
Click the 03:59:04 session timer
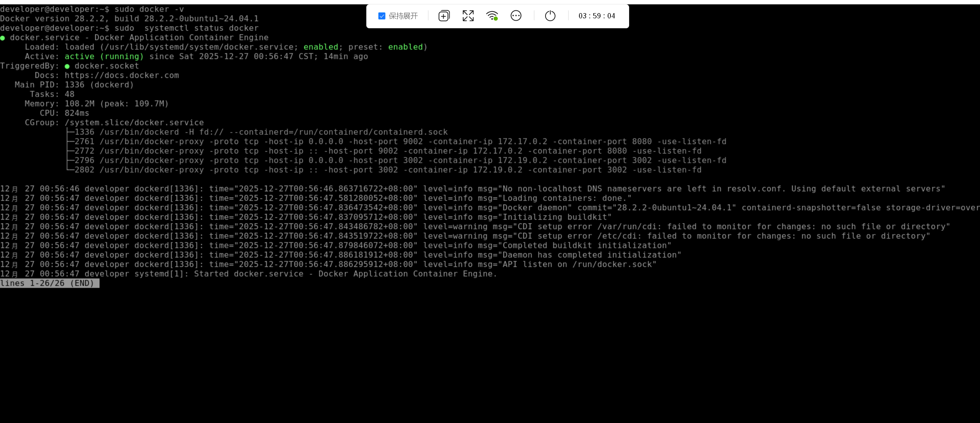click(597, 16)
